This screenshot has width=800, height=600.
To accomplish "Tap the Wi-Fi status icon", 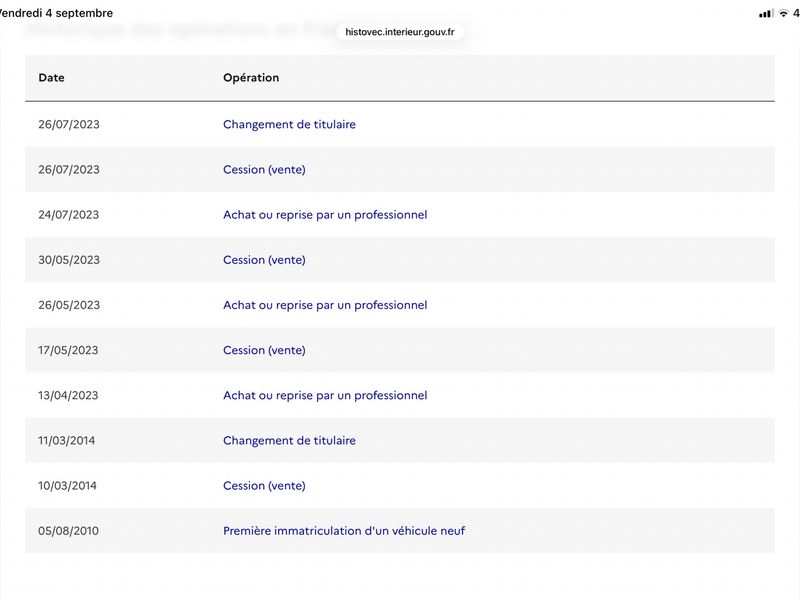I will pyautogui.click(x=783, y=13).
